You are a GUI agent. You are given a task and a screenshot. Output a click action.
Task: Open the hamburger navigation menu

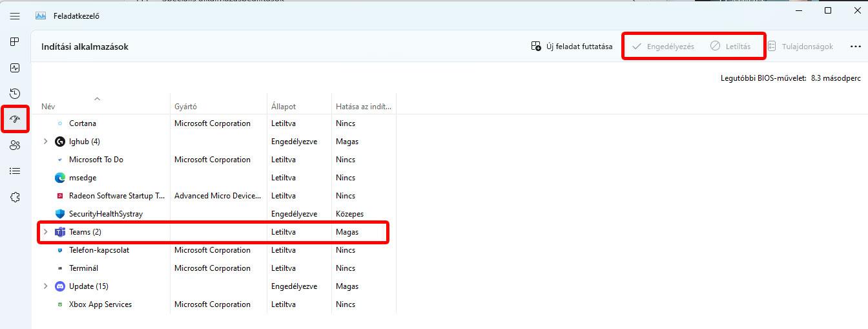click(x=15, y=16)
